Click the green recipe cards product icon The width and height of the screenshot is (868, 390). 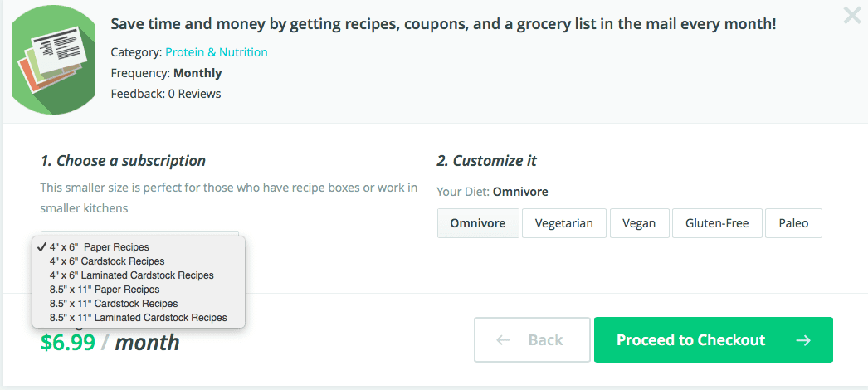(52, 61)
